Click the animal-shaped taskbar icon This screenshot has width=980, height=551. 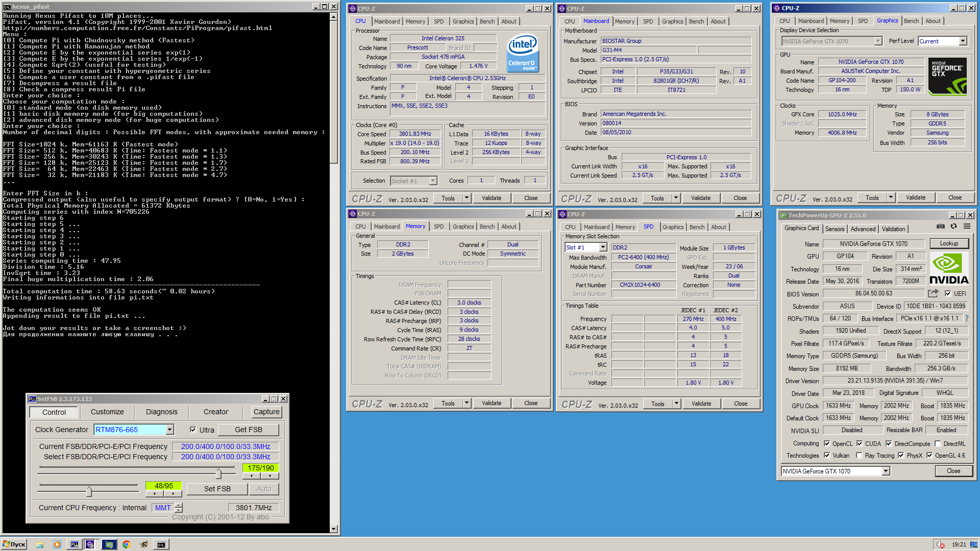pos(144,544)
